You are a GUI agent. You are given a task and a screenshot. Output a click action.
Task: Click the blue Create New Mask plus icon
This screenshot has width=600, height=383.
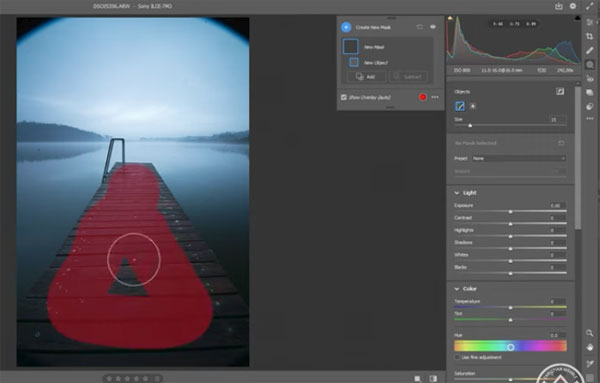(x=346, y=27)
